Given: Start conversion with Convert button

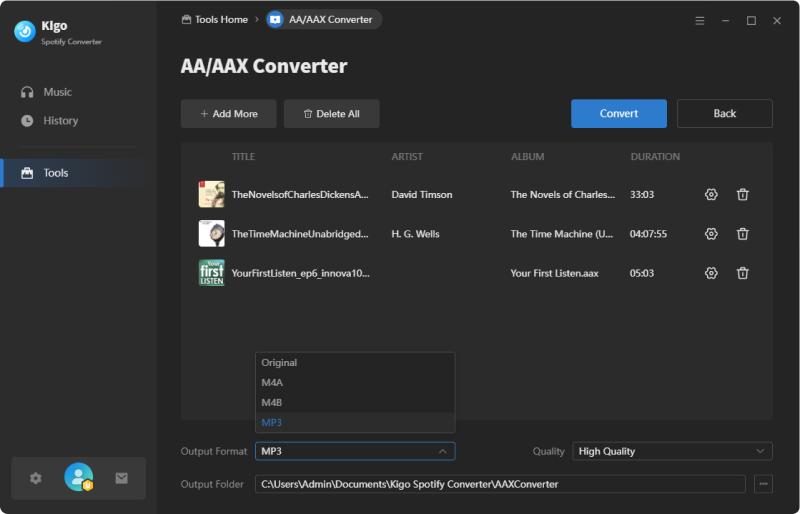Looking at the screenshot, I should click(618, 113).
